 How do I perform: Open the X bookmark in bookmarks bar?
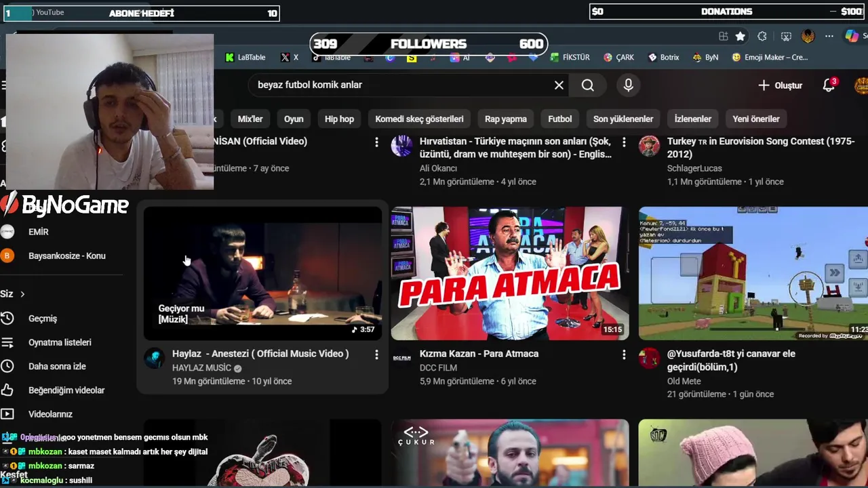[290, 58]
